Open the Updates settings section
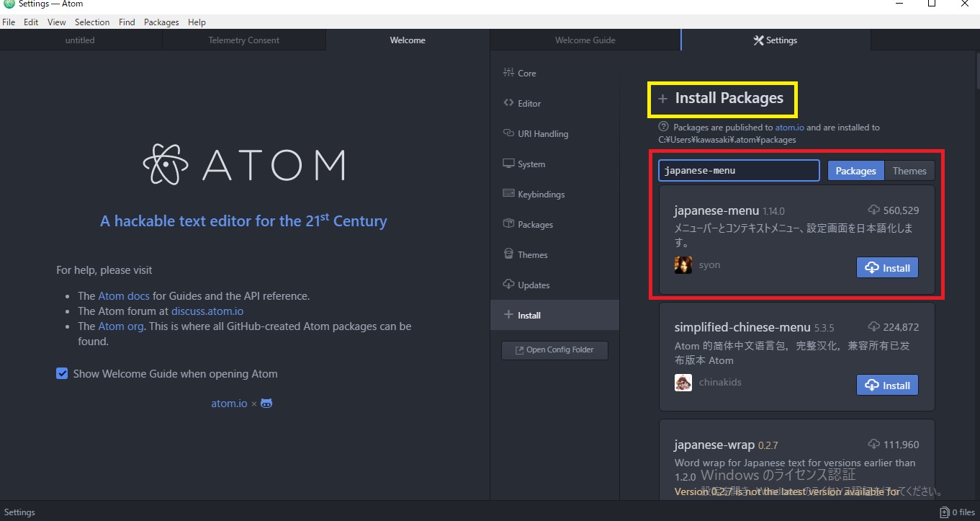980x521 pixels. click(x=533, y=285)
